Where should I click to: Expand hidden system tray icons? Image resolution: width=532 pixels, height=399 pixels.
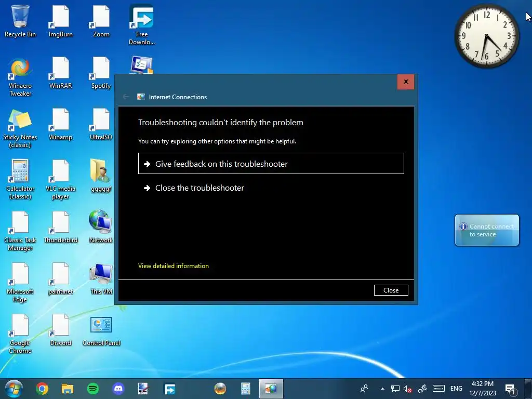(382, 389)
